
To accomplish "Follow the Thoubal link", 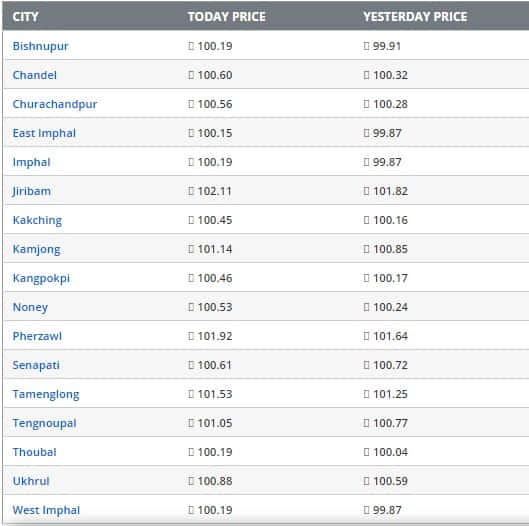I will (34, 452).
